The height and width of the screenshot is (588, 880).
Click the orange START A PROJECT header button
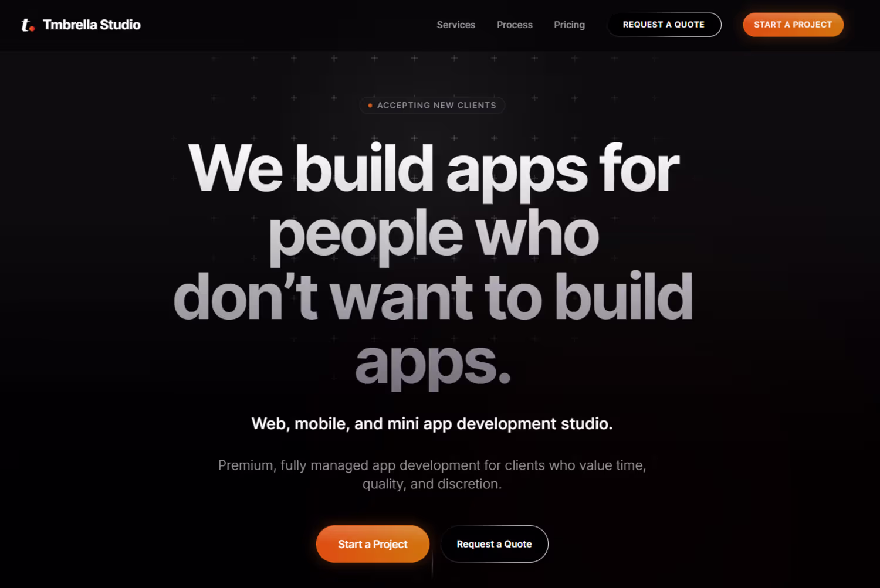793,25
